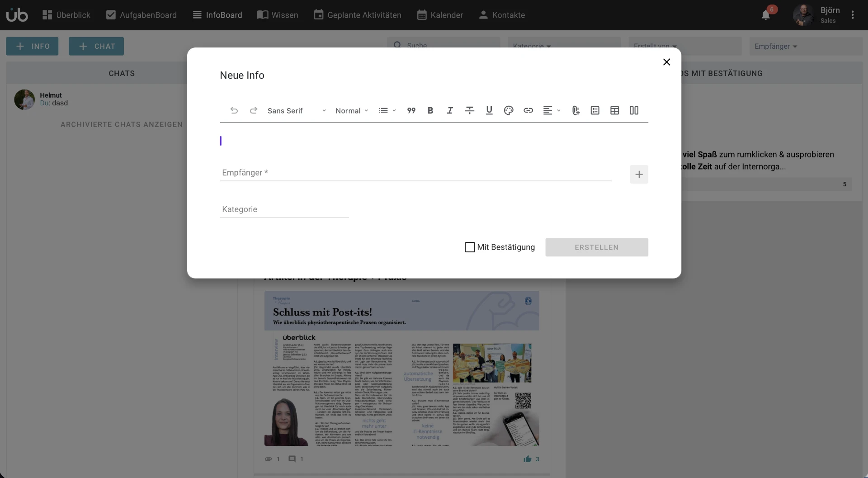Toggle italic formatting
Screen dimensions: 868x478
coord(450,110)
